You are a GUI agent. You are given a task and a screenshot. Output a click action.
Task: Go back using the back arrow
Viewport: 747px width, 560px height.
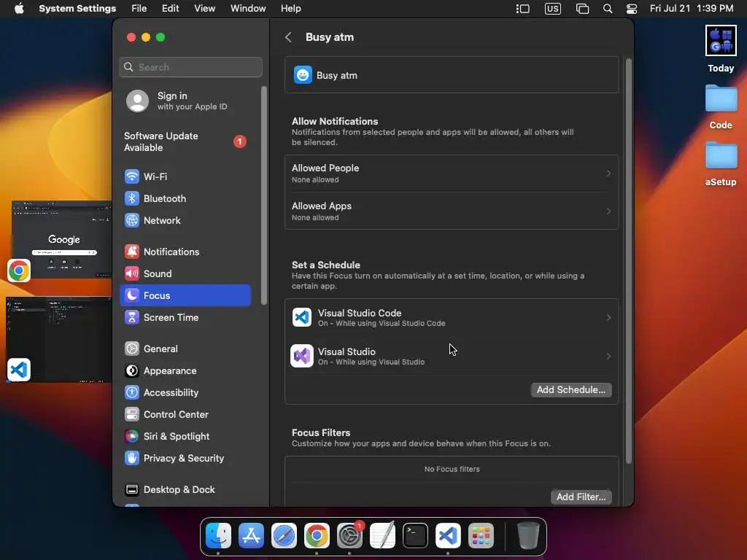(x=288, y=37)
